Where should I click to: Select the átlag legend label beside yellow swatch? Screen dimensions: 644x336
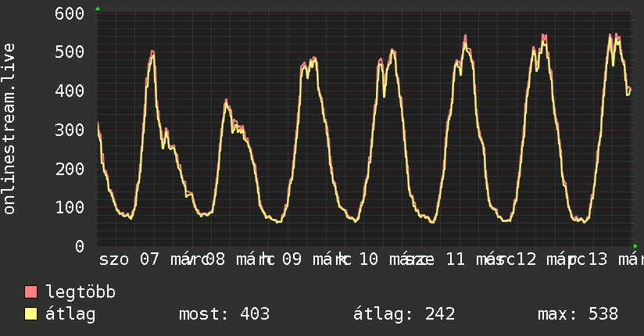pos(71,315)
